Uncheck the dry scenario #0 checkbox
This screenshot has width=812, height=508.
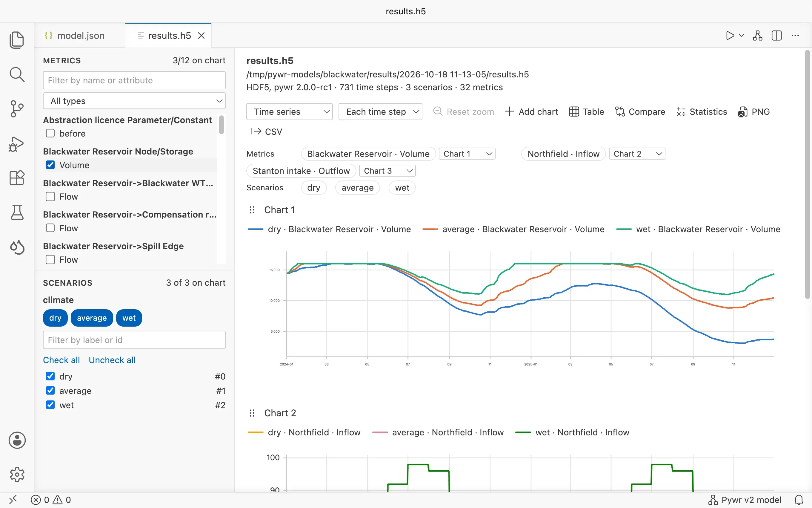50,376
